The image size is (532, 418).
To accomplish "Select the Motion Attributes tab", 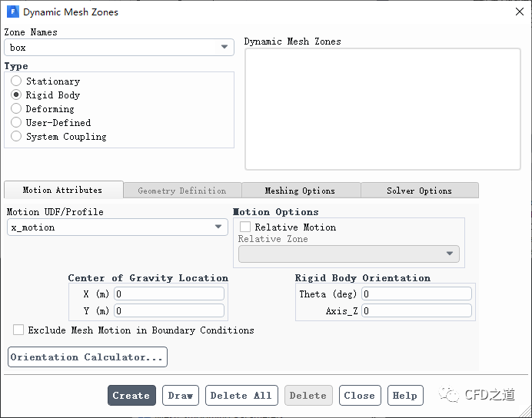I will point(62,190).
